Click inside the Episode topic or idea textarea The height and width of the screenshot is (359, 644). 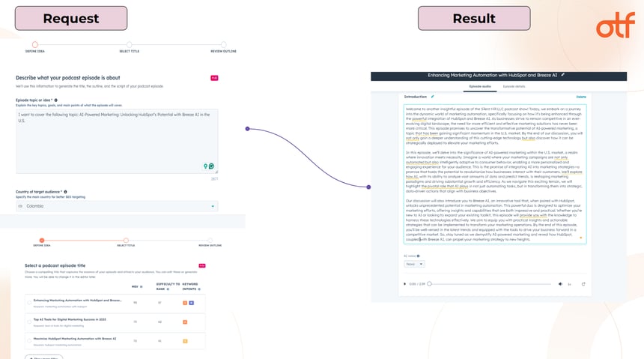click(117, 141)
